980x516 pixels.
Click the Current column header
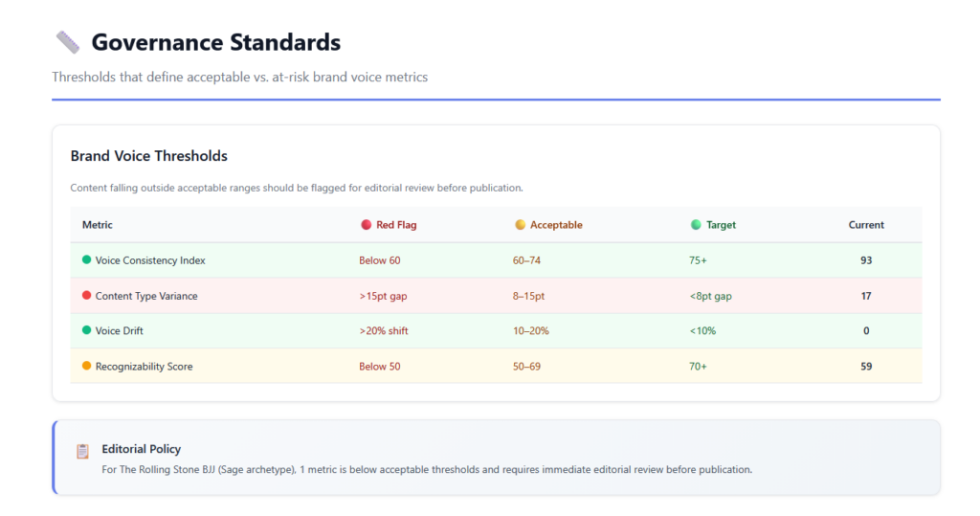pyautogui.click(x=866, y=225)
